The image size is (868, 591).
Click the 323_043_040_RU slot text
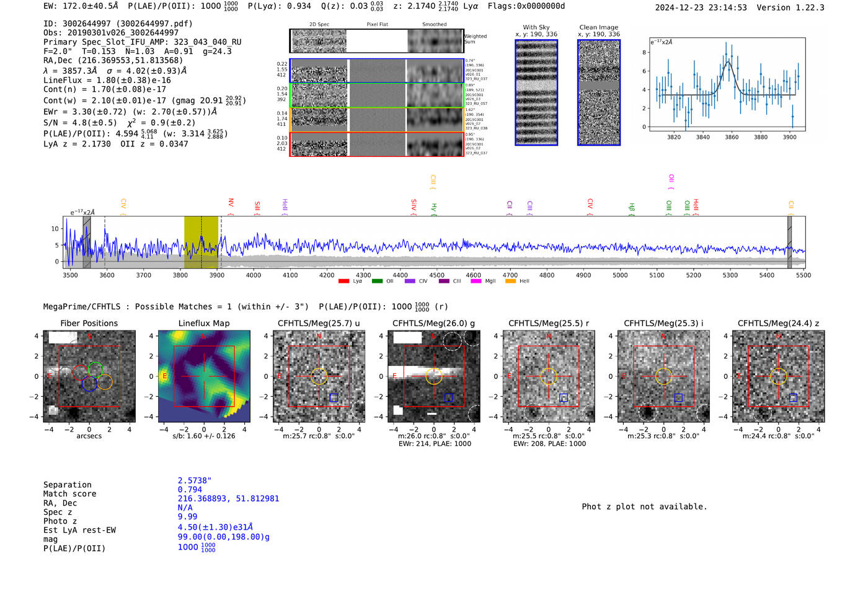[208, 42]
